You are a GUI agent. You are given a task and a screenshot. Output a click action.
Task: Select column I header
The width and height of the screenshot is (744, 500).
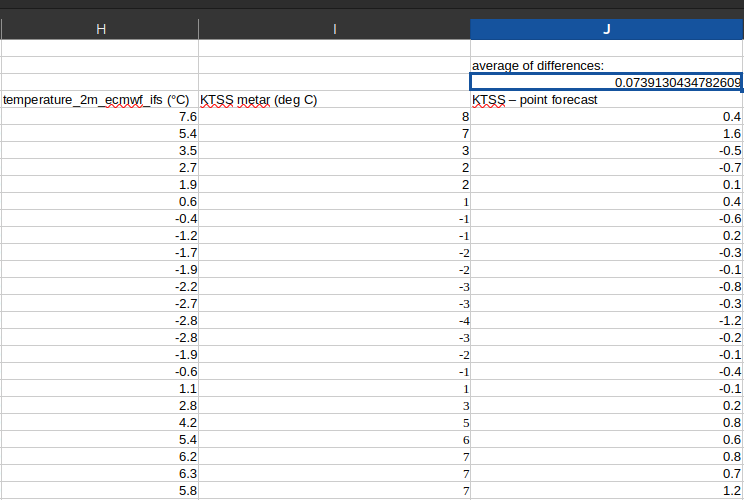click(x=334, y=30)
